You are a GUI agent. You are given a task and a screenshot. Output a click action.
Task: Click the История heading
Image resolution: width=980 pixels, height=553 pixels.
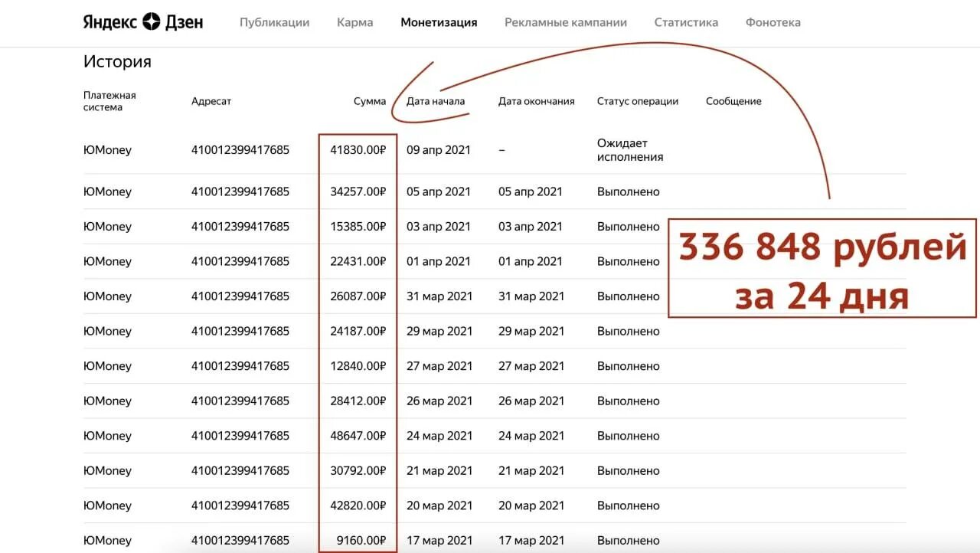click(x=117, y=62)
